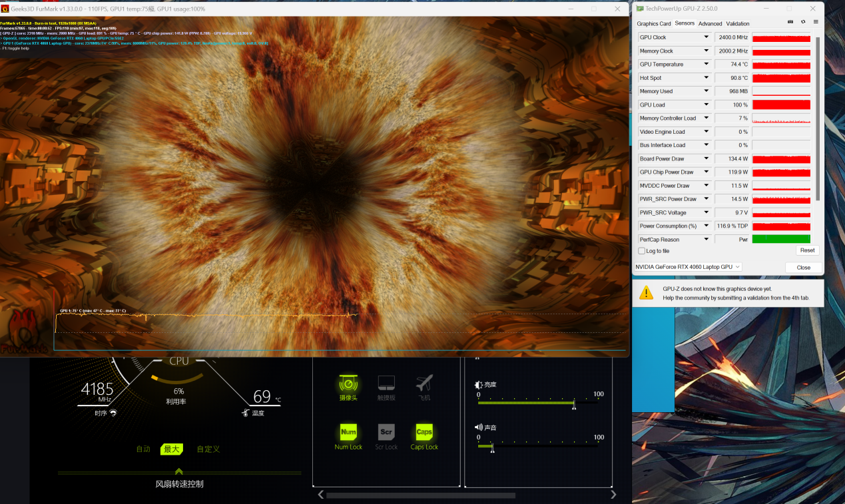Click the right arrow of horizontal scrollbar
845x504 pixels.
click(x=613, y=495)
